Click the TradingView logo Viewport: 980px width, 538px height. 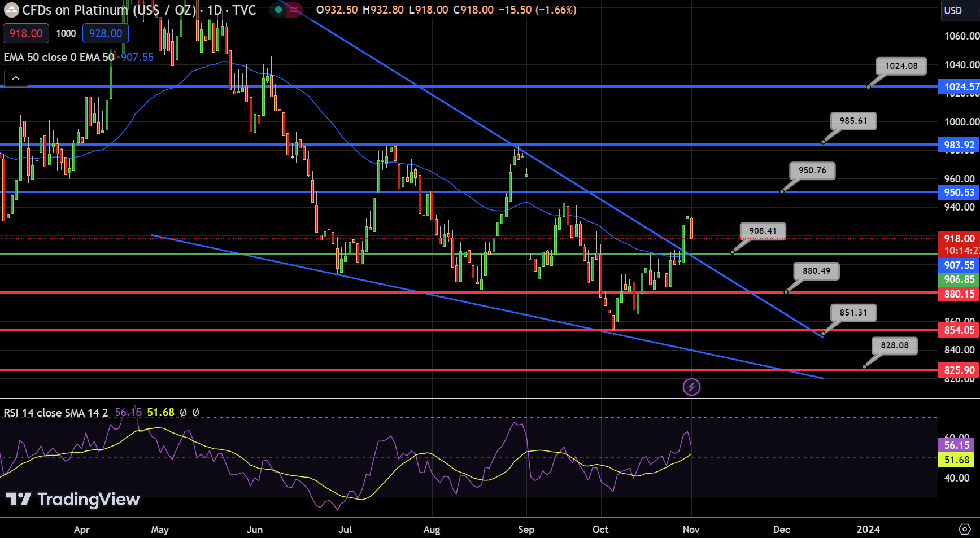point(73,499)
